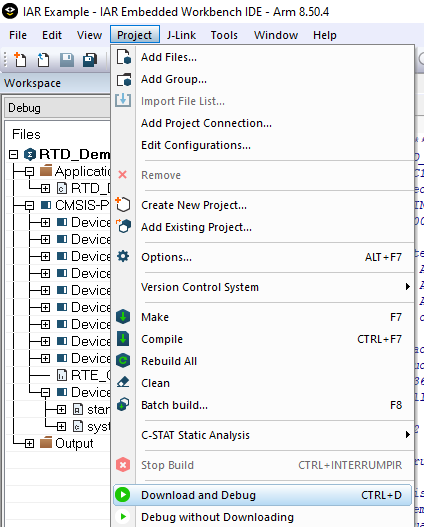Image resolution: width=424 pixels, height=527 pixels.
Task: Click the IAR application logo in title bar
Action: coord(10,11)
